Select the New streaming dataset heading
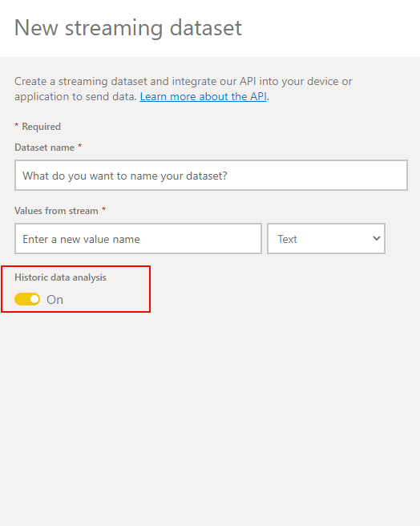 pos(128,28)
